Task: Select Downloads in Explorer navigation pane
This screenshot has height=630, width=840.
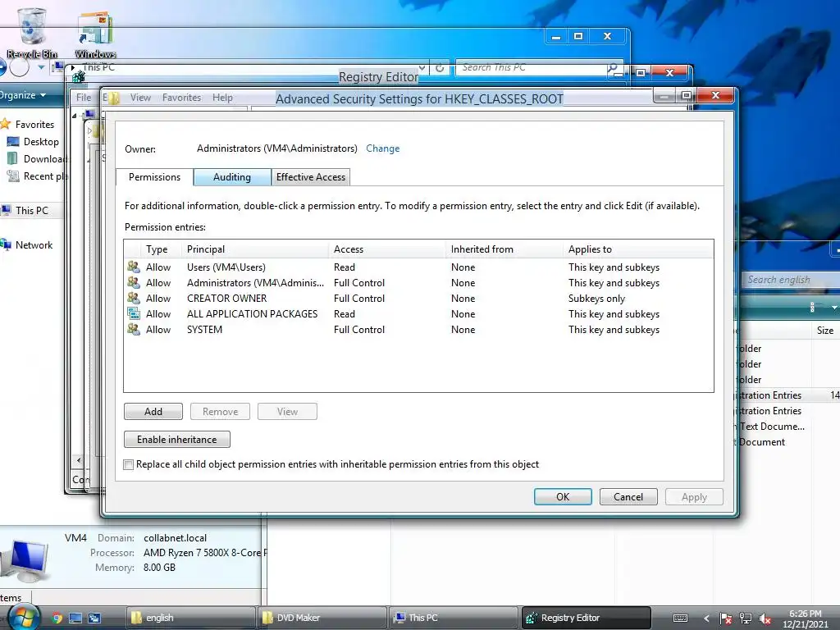Action: click(36, 158)
